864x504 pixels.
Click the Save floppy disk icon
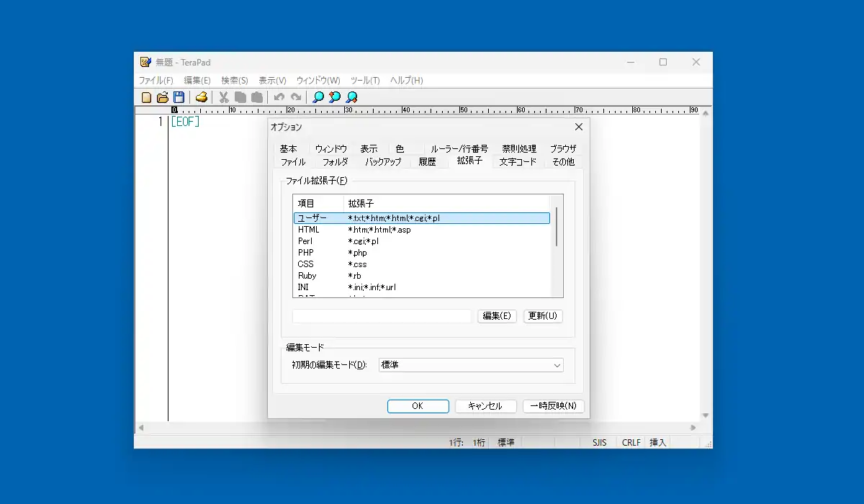point(179,97)
